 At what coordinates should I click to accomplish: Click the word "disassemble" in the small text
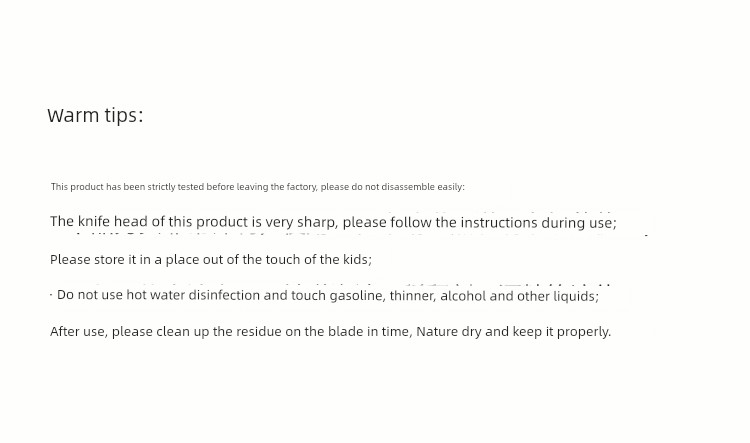click(408, 187)
